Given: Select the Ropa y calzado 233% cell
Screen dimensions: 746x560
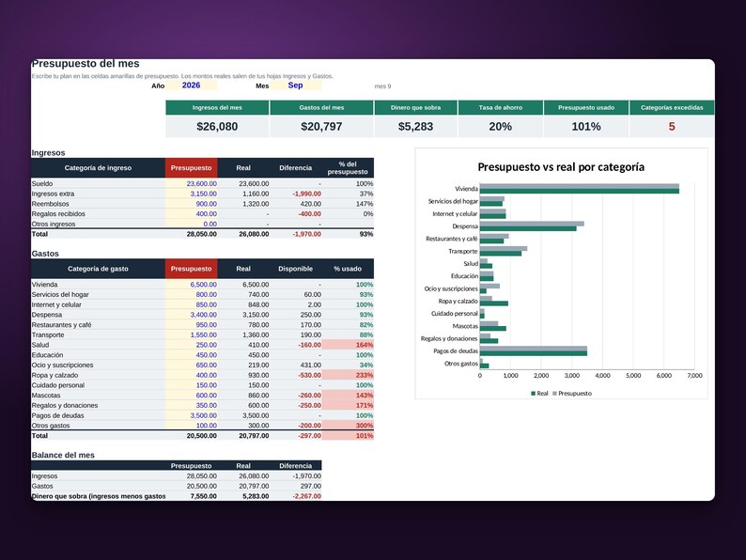Looking at the screenshot, I should tap(348, 375).
